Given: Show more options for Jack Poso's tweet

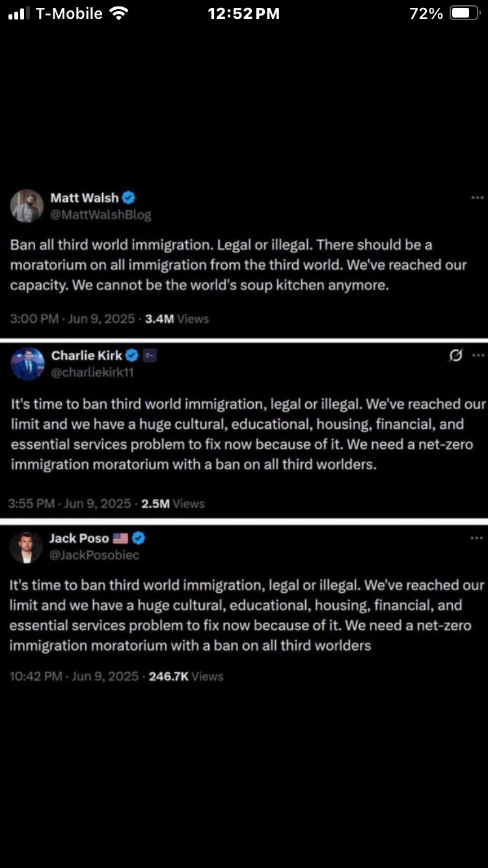Looking at the screenshot, I should pos(477,538).
